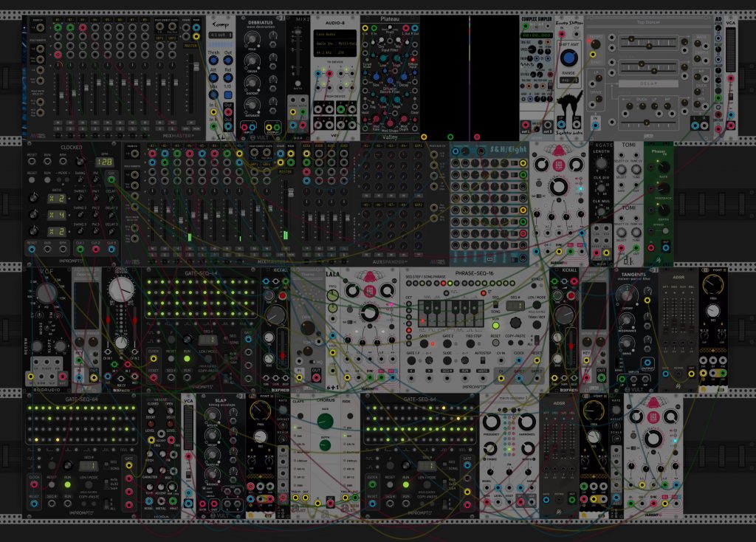
Task: Click the HARMONICS knob on Macro Oscillator 2
Action: coord(526,422)
